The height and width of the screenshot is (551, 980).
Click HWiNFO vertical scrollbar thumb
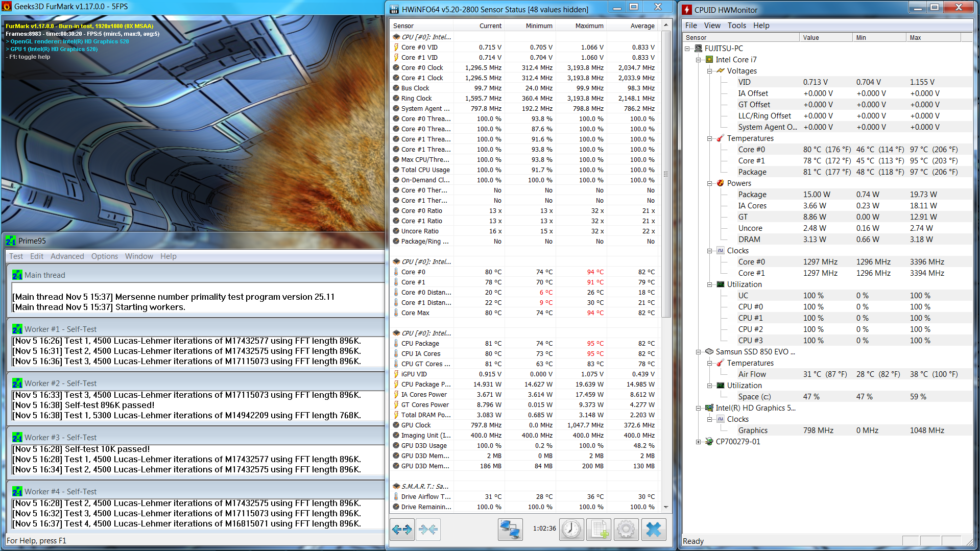click(x=665, y=174)
